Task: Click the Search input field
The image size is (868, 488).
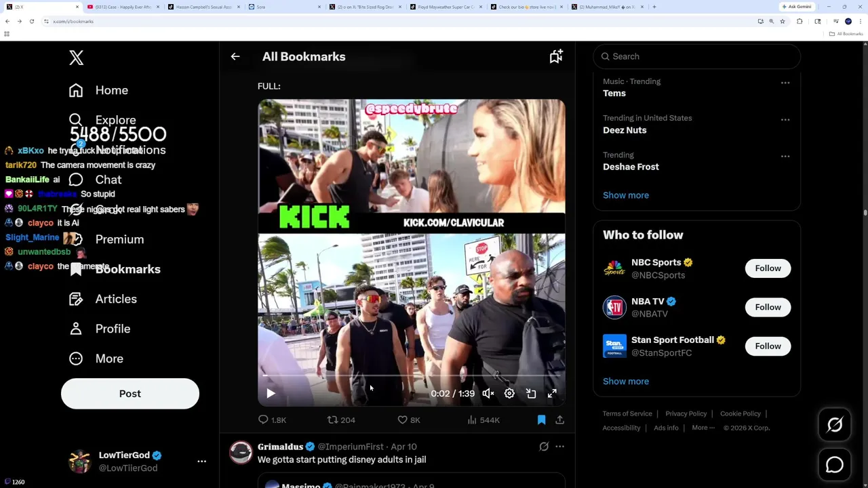Action: pos(696,57)
